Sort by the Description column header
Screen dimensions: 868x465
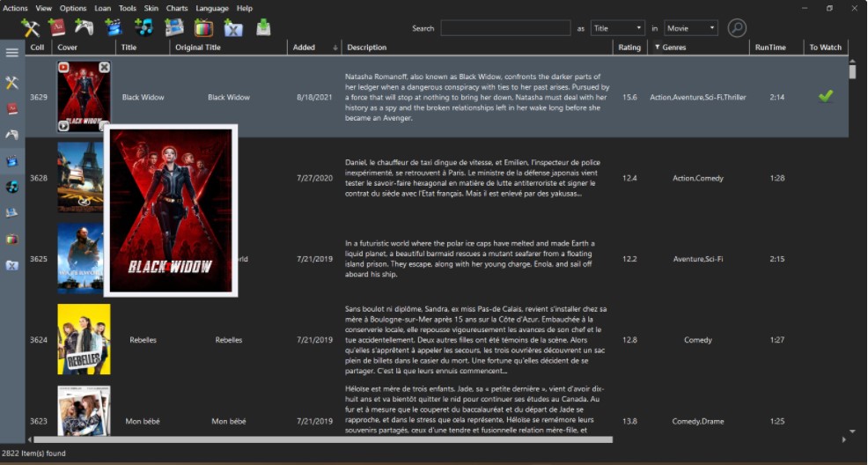pos(477,47)
